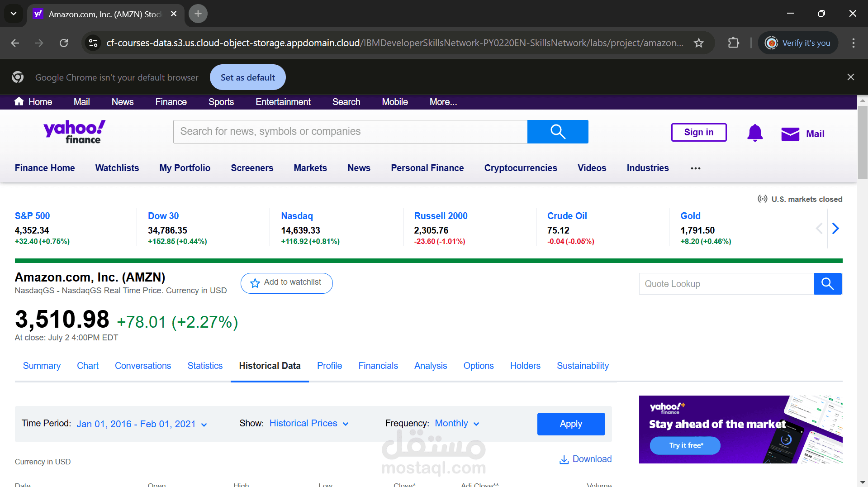Open the Screeners menu item
The image size is (868, 487).
tap(252, 168)
